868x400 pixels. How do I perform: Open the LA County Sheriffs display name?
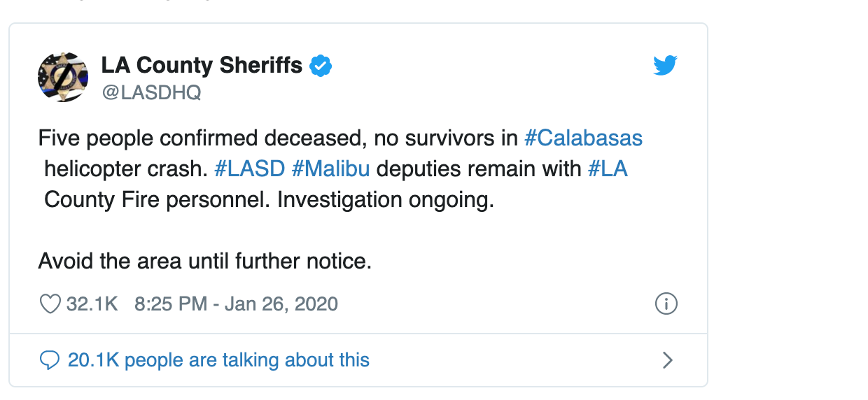coord(202,66)
